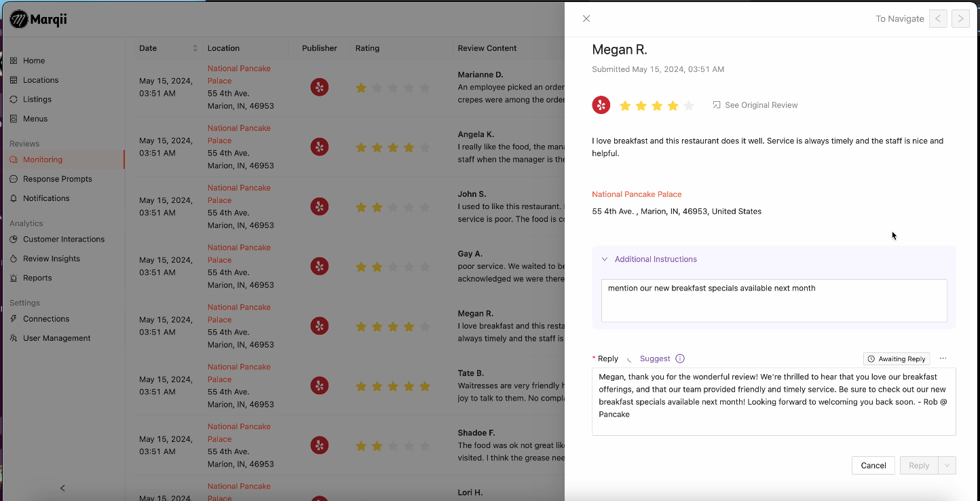Click Yelp icon in Tate B. row
Screen dimensions: 980x501
click(320, 386)
